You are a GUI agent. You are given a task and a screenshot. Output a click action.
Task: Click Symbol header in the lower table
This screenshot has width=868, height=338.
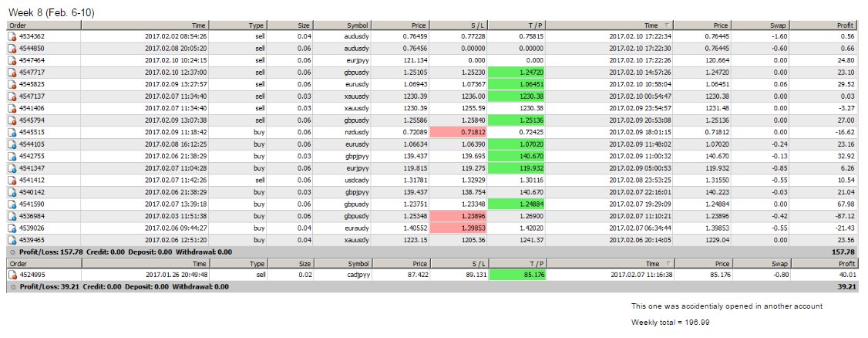click(x=343, y=265)
